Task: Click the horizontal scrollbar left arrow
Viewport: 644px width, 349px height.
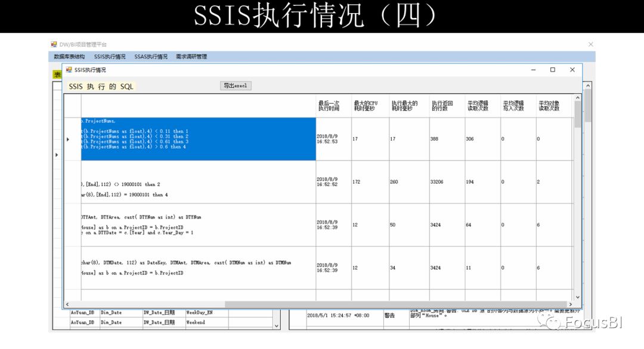Action: pos(67,304)
